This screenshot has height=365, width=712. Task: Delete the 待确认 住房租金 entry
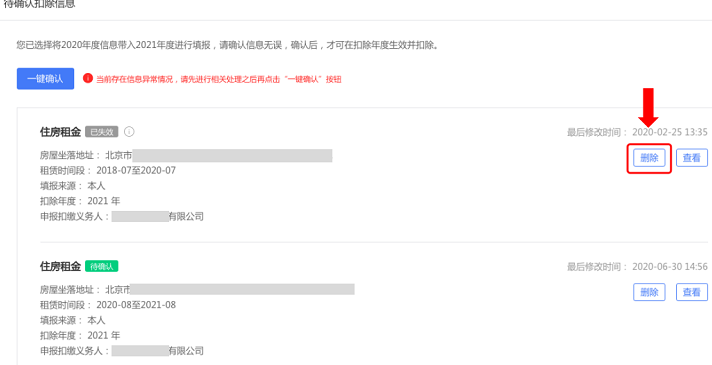[649, 292]
